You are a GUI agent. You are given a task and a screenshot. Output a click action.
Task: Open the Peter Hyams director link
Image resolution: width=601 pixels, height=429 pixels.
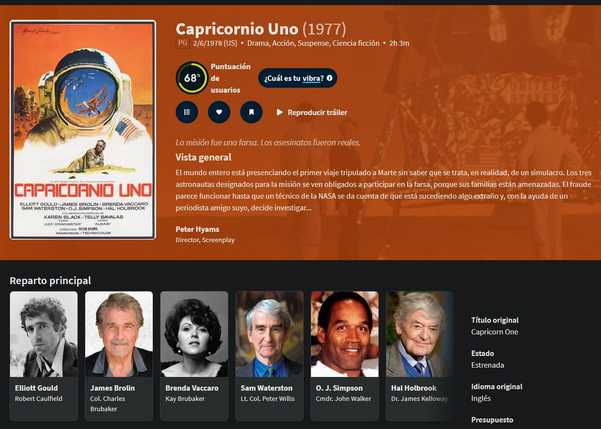(x=197, y=229)
